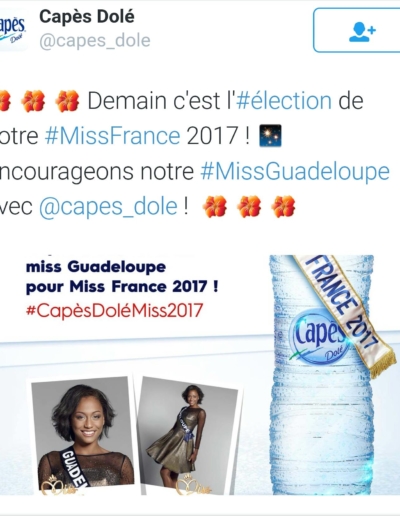Click the Capès Dolé display name
400x516 pixels.
87,17
